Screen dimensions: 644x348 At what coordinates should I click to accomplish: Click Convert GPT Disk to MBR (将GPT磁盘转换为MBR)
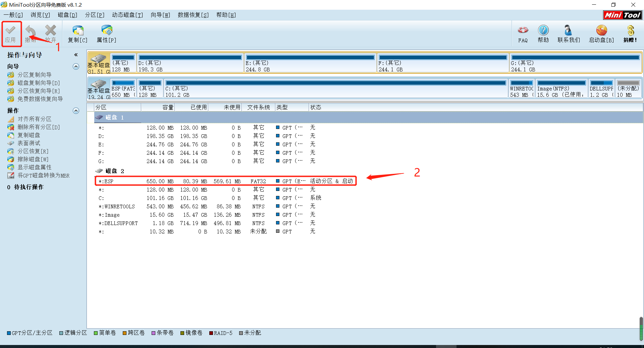click(x=44, y=176)
